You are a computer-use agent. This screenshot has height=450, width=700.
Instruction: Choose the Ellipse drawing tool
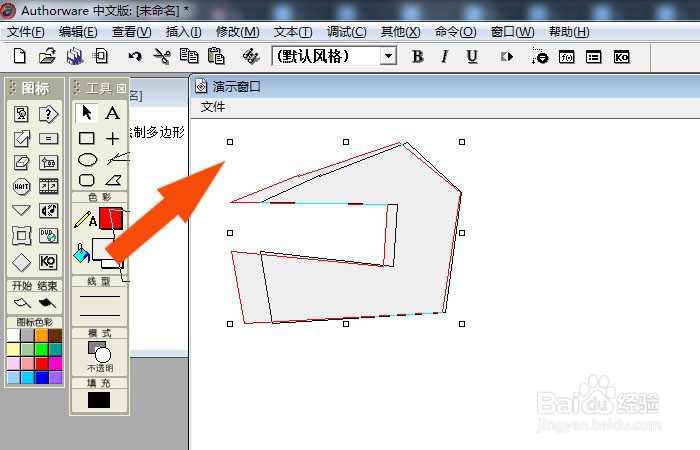[87, 159]
